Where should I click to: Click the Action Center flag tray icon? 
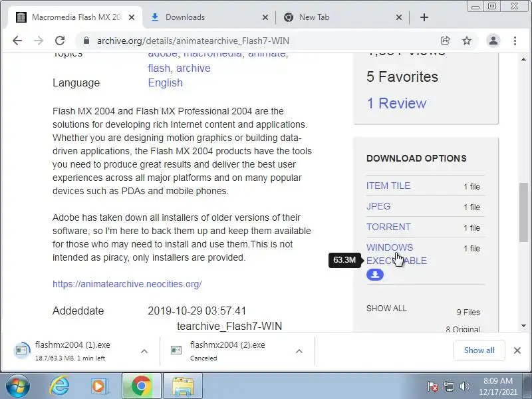(433, 386)
